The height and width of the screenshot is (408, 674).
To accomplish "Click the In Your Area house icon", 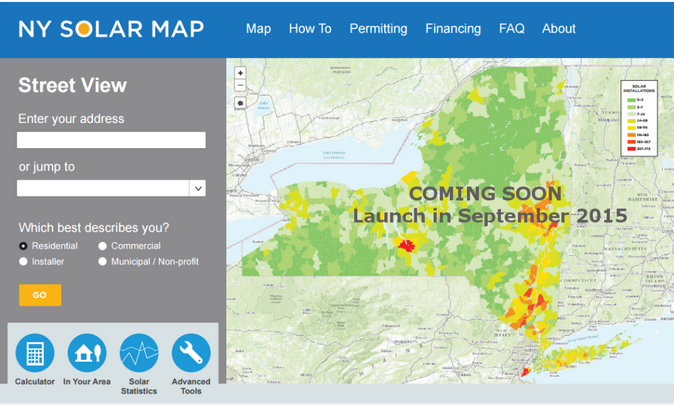I will (87, 353).
